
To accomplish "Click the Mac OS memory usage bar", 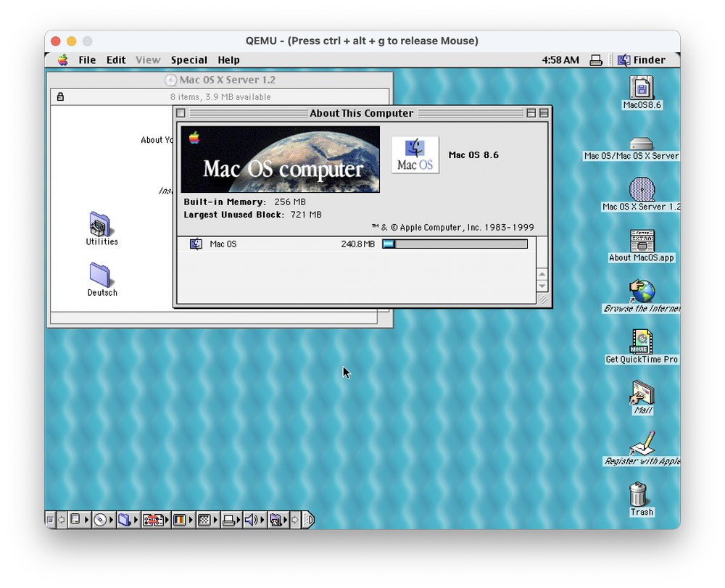I will click(455, 244).
